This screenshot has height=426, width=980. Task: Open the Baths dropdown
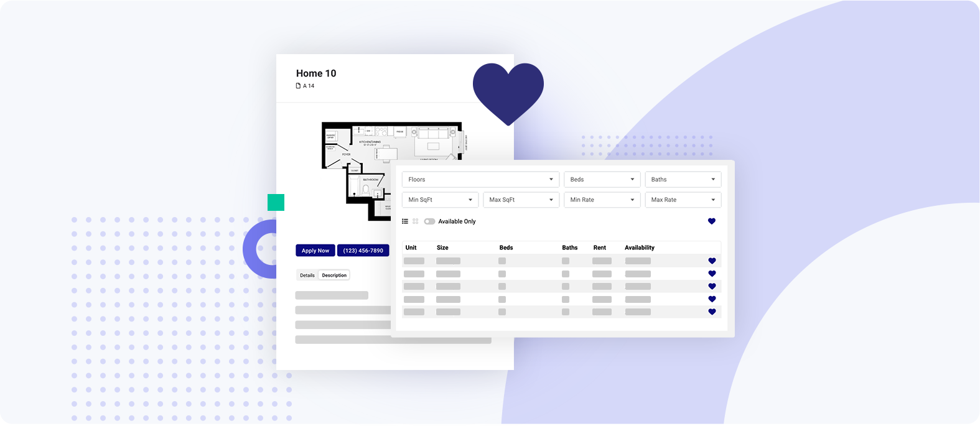683,180
